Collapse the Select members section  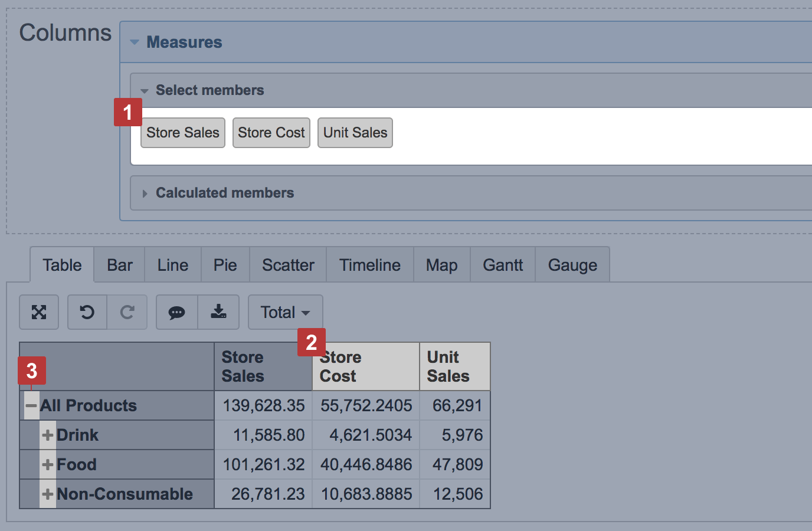click(x=145, y=91)
